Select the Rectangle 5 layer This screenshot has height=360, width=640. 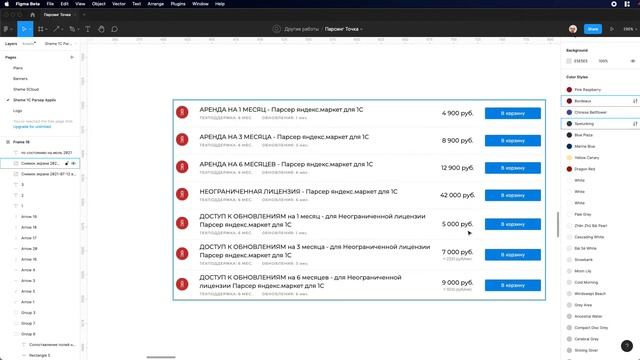[40, 355]
